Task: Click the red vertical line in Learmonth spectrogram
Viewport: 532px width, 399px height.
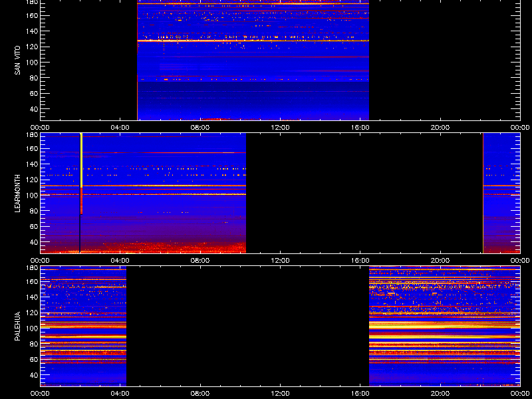Action: click(483, 194)
